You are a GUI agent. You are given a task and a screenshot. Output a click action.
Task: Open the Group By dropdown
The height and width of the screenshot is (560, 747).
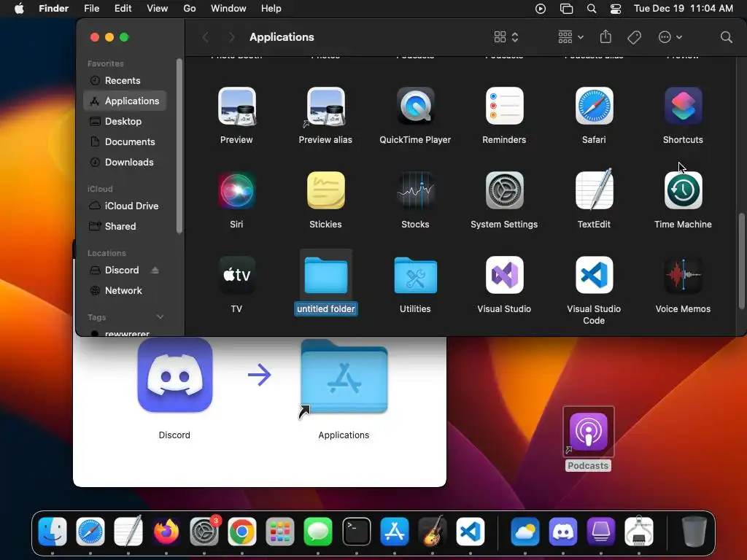coord(570,37)
